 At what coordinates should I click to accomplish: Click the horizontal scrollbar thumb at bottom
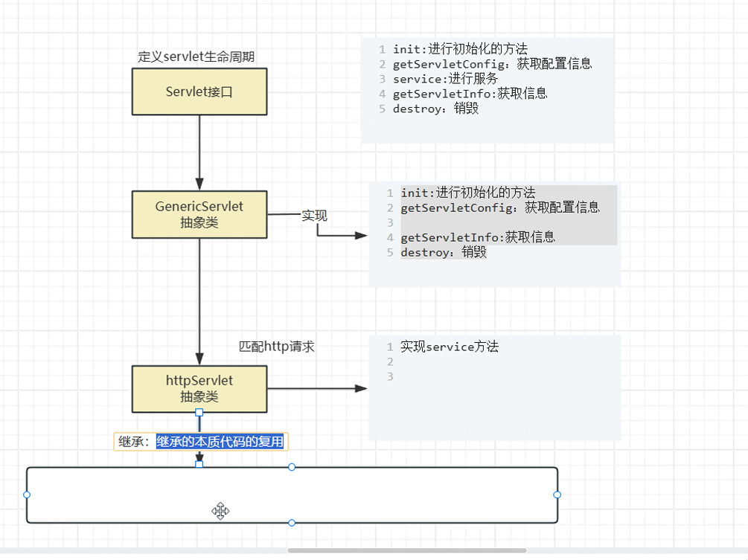click(407, 550)
